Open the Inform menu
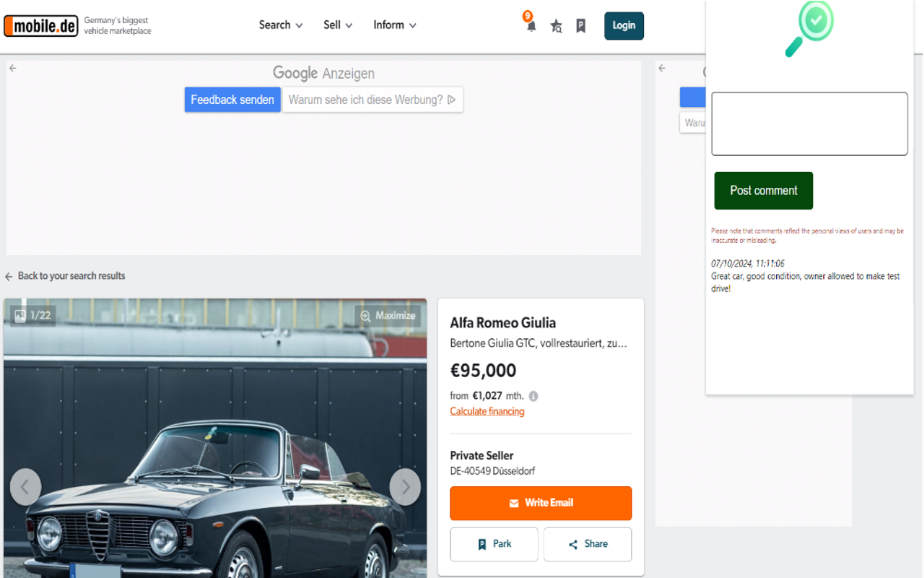This screenshot has width=924, height=578. pyautogui.click(x=395, y=25)
